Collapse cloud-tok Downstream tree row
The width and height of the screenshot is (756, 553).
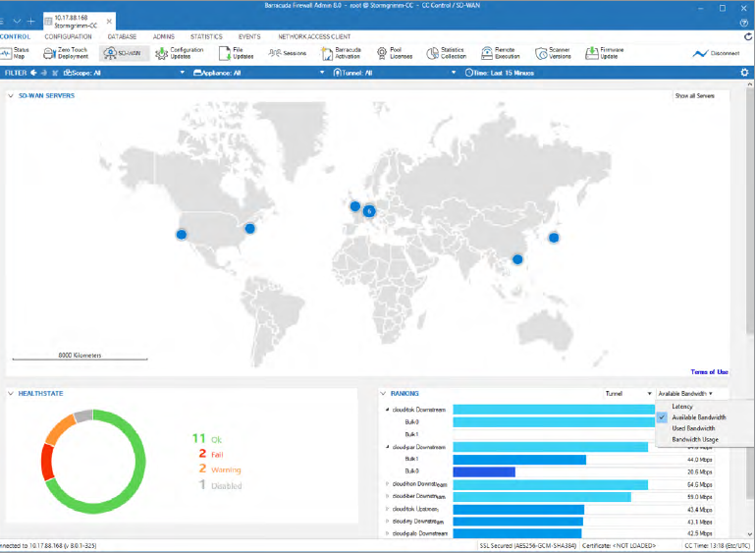click(x=387, y=410)
